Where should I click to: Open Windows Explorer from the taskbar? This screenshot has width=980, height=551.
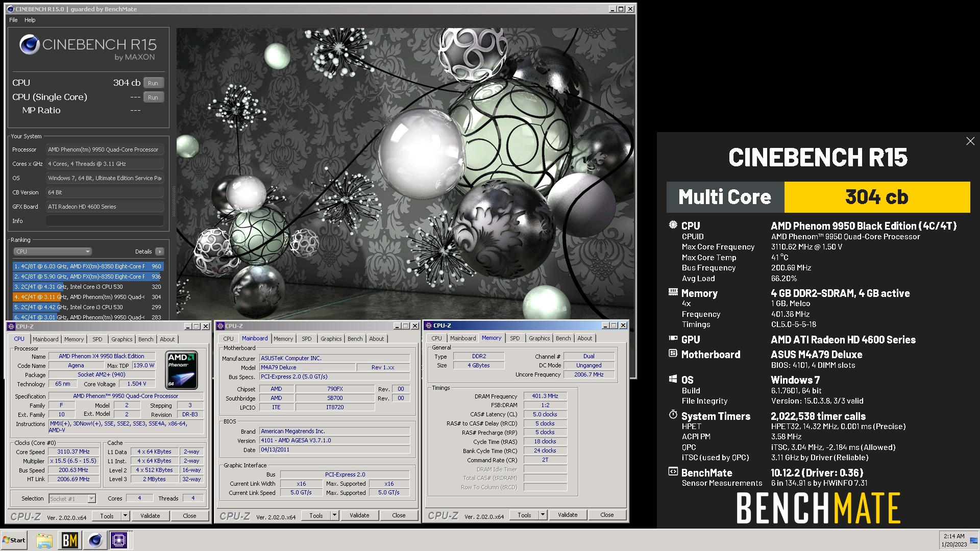tap(44, 540)
